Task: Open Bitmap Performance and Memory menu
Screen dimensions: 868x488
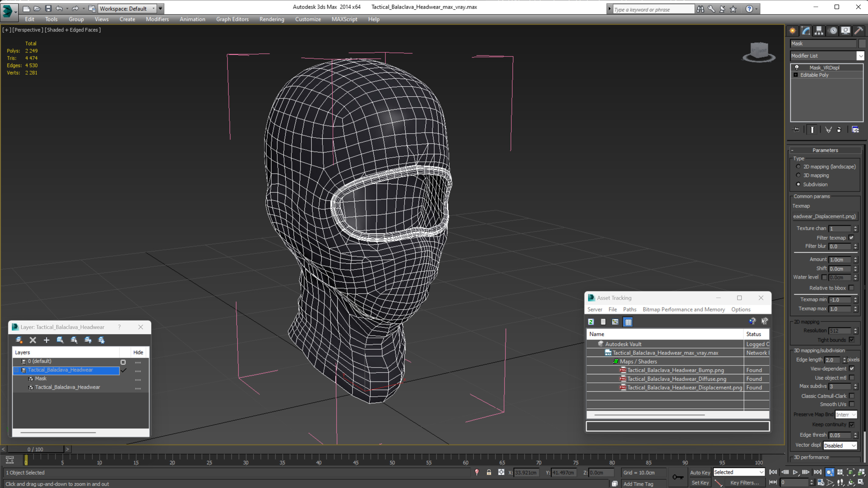Action: pos(683,309)
